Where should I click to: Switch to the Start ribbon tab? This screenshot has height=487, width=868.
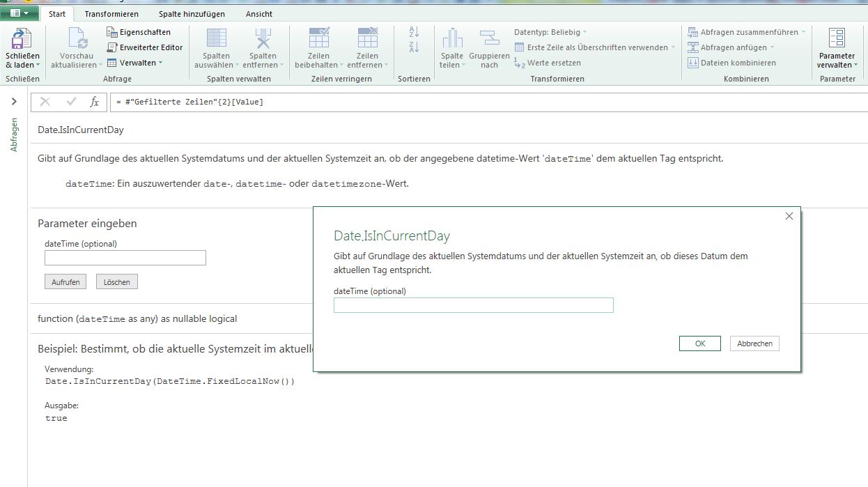click(57, 14)
